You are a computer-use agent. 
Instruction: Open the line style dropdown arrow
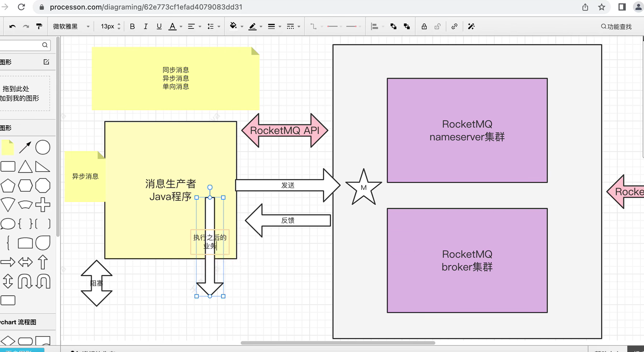[299, 26]
